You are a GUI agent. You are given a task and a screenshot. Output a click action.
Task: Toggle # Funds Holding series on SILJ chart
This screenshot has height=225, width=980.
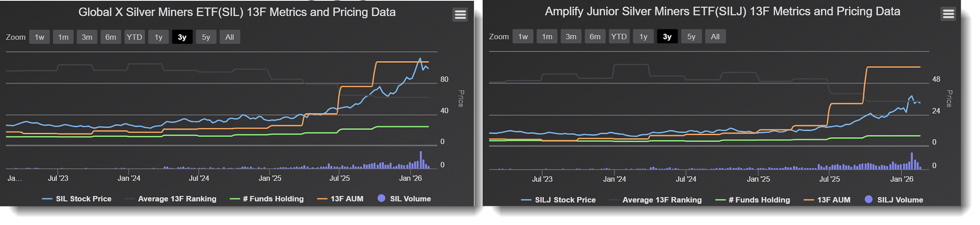(x=753, y=200)
